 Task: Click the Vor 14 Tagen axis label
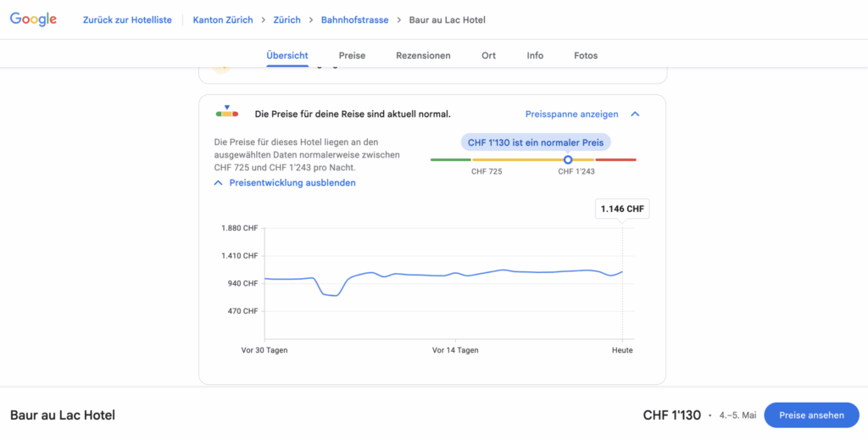click(455, 350)
